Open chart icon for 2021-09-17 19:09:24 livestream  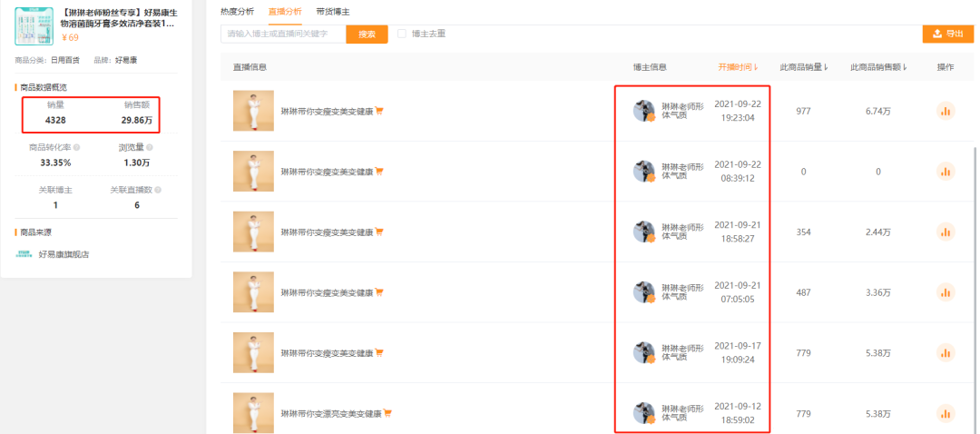coord(946,352)
